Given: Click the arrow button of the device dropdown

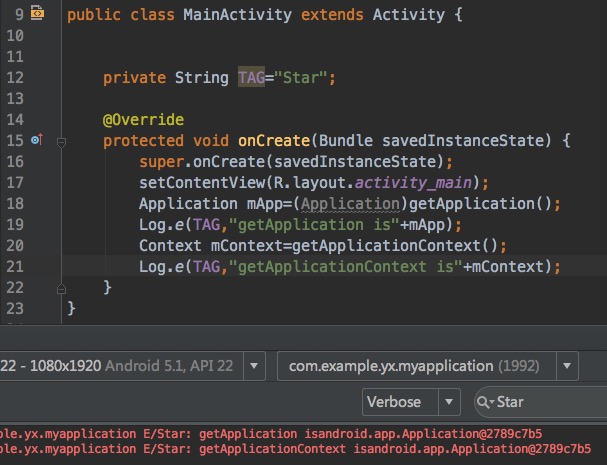Looking at the screenshot, I should click(253, 366).
